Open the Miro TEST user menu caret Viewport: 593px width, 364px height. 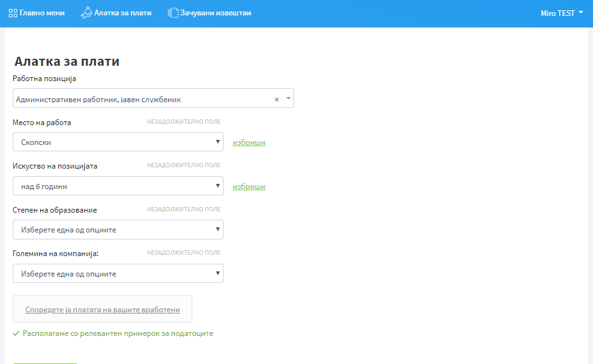(581, 13)
